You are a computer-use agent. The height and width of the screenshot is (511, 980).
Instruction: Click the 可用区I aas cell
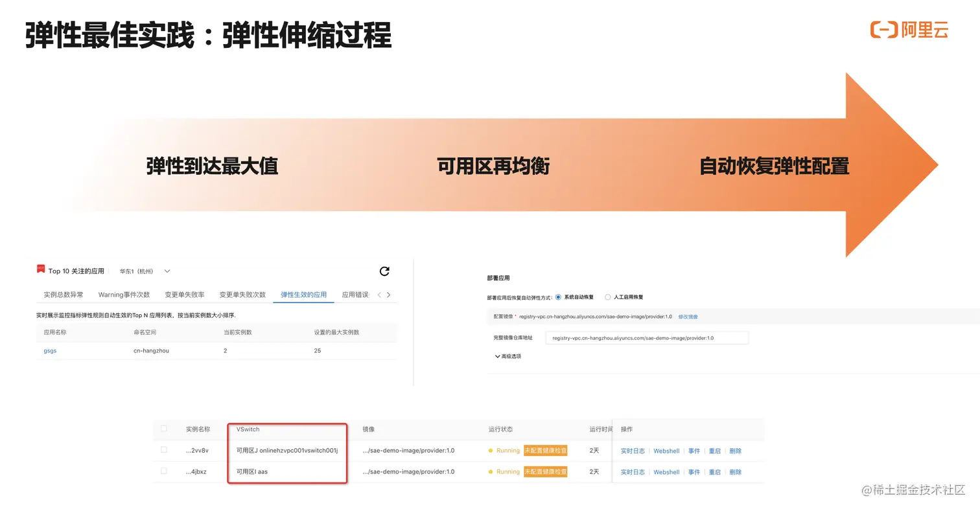point(252,472)
